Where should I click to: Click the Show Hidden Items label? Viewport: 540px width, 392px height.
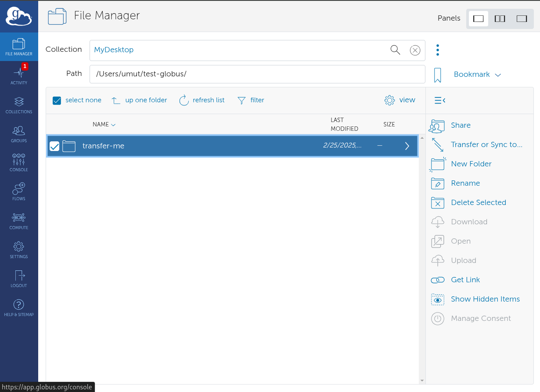(x=485, y=299)
